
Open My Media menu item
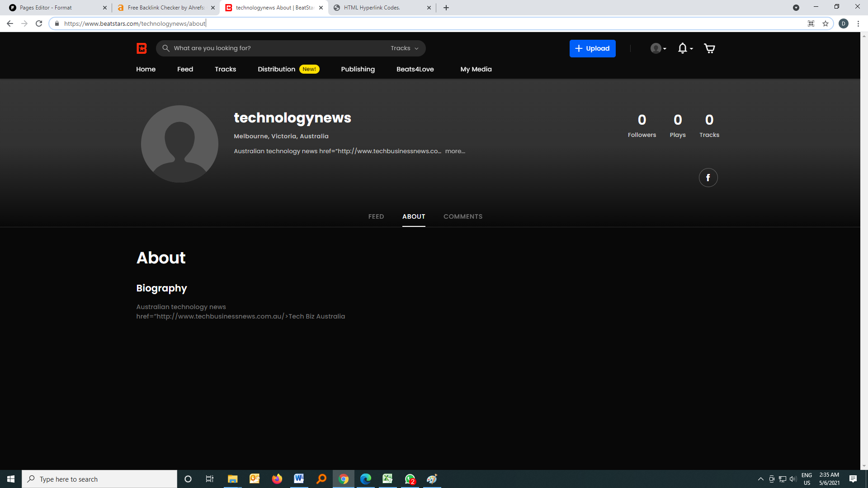[476, 69]
